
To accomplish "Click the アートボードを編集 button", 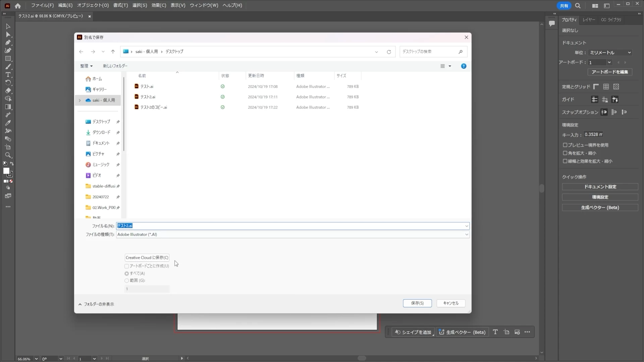I will click(610, 72).
